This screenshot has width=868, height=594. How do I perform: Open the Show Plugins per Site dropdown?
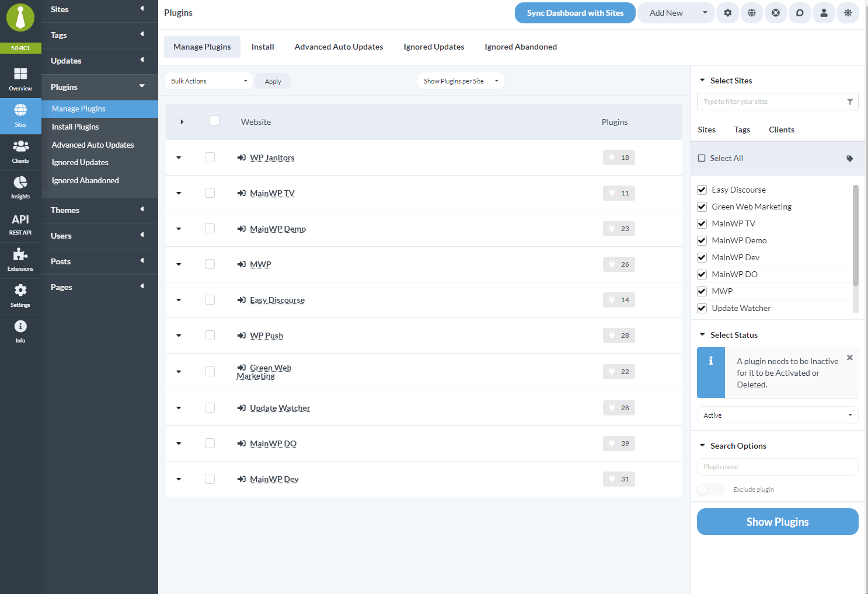460,81
